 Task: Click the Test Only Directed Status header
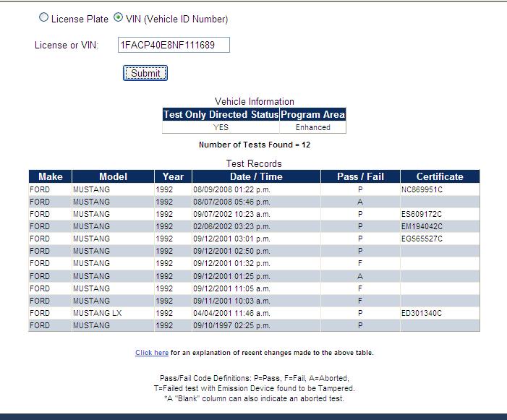[x=221, y=114]
